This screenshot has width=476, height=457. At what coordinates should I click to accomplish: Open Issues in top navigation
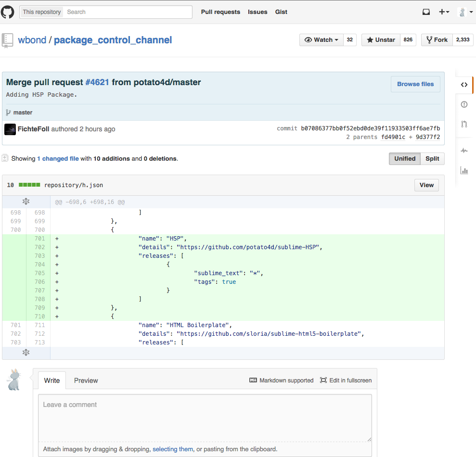[257, 12]
